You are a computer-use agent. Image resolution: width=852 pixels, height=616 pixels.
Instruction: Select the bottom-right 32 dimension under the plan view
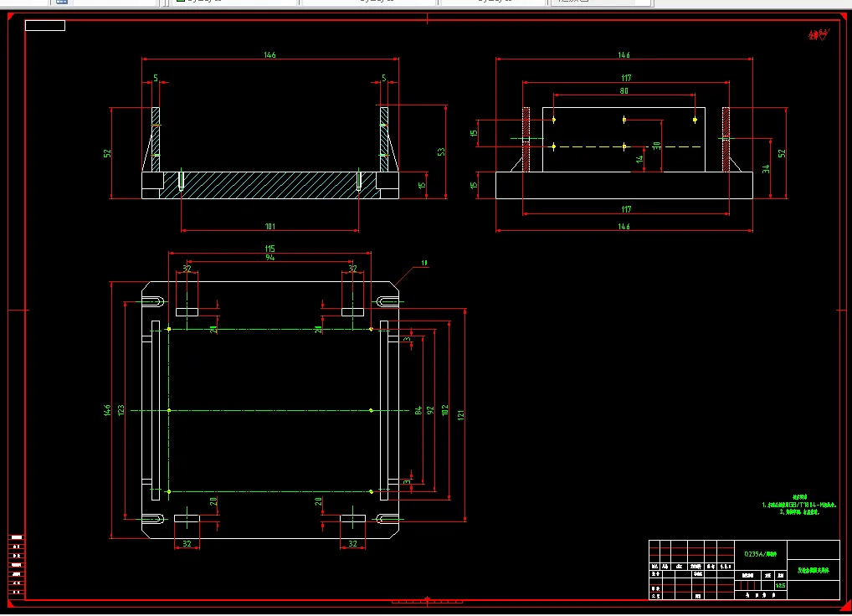pyautogui.click(x=352, y=544)
